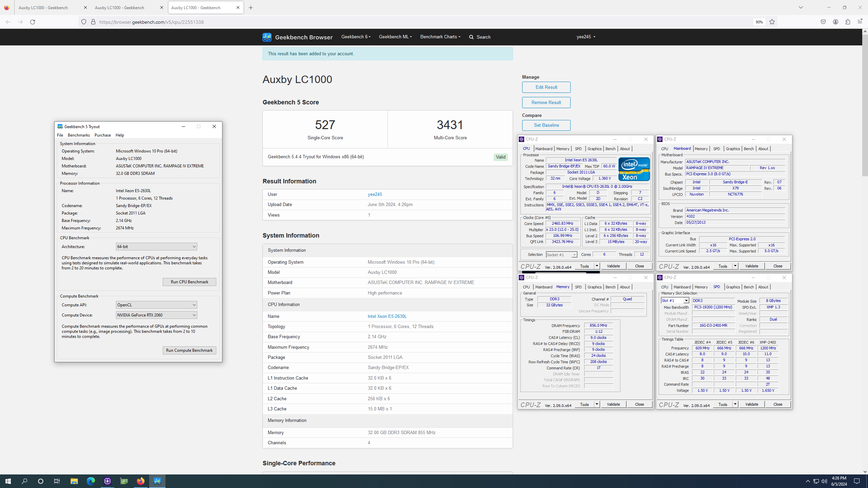This screenshot has width=868, height=488.
Task: Click the 90% zoom level indicator
Action: click(x=759, y=22)
